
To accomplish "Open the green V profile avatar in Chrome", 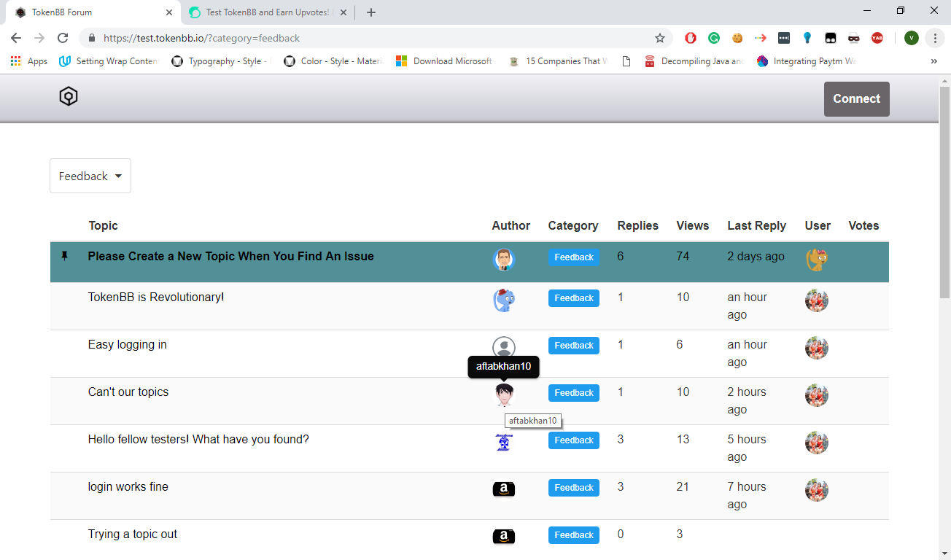I will 911,38.
